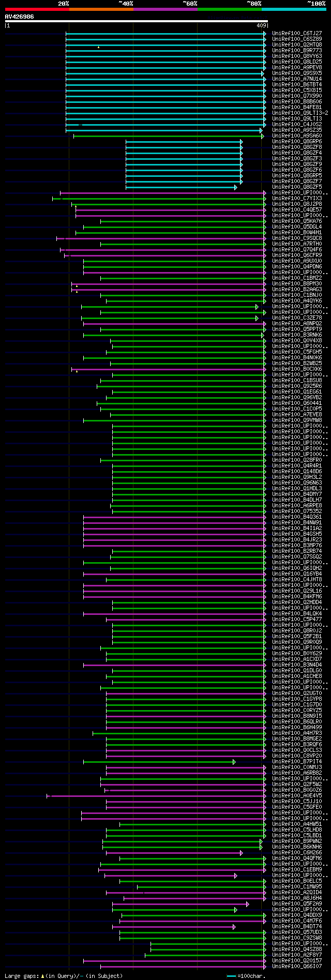Viewport: 331px width, 980px height.
Task: Select the UniRef100_Q925R6 label
Action: [297, 386]
